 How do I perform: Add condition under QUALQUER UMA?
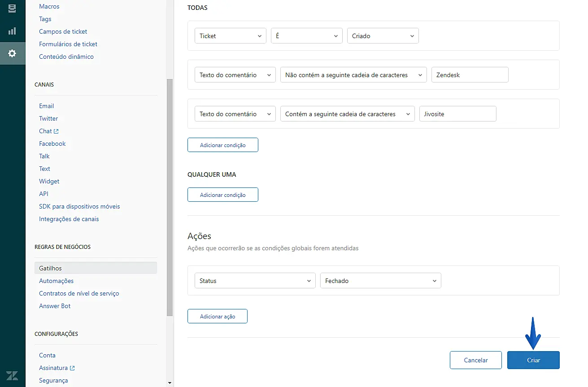pos(222,195)
